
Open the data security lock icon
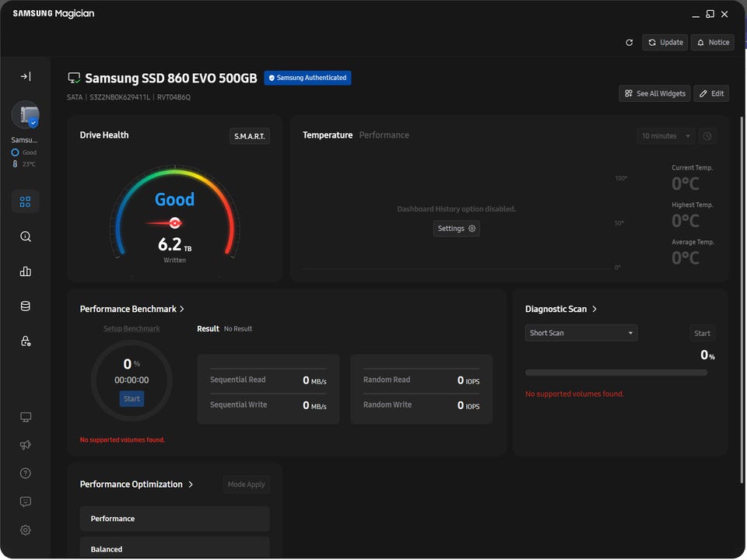click(x=25, y=341)
